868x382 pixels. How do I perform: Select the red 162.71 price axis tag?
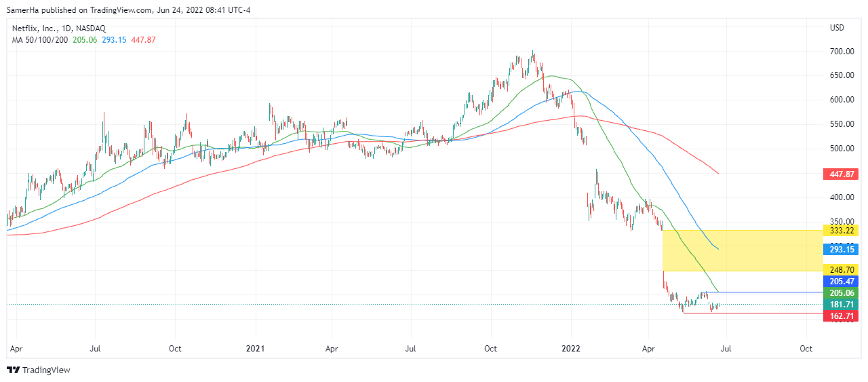tap(840, 316)
